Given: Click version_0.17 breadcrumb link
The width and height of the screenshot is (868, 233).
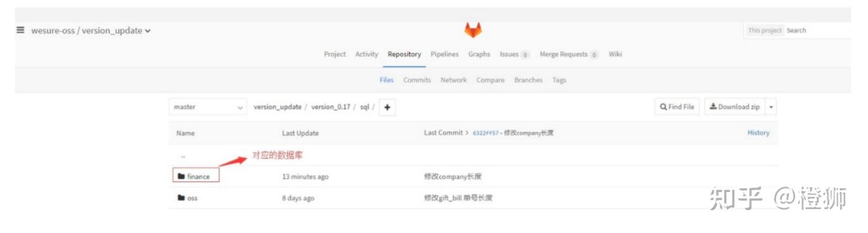Looking at the screenshot, I should (x=331, y=107).
